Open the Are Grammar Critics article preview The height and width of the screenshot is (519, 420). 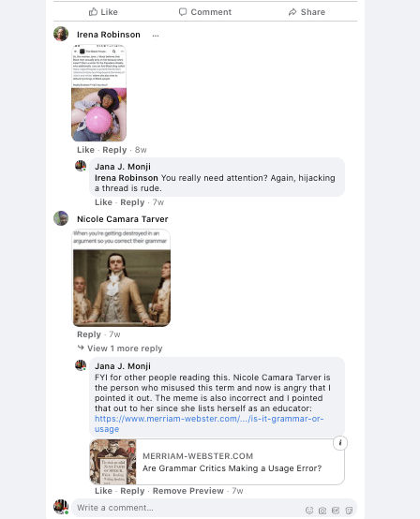(x=217, y=462)
